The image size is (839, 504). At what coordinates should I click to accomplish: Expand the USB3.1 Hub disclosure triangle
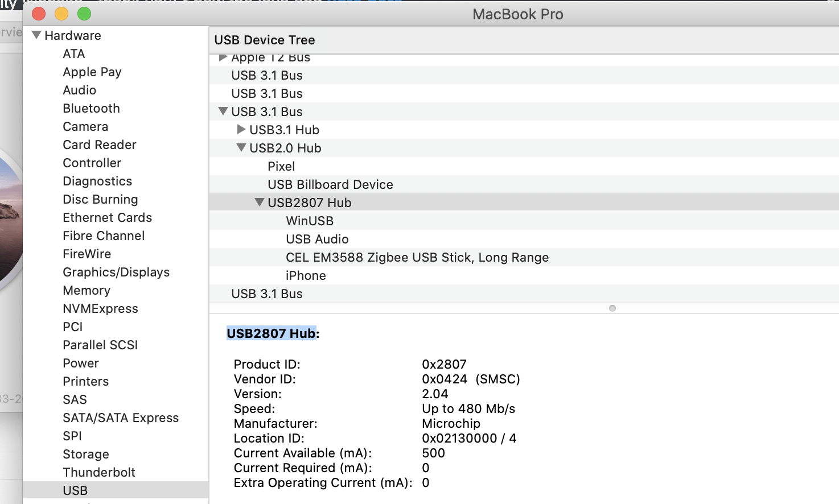[241, 130]
